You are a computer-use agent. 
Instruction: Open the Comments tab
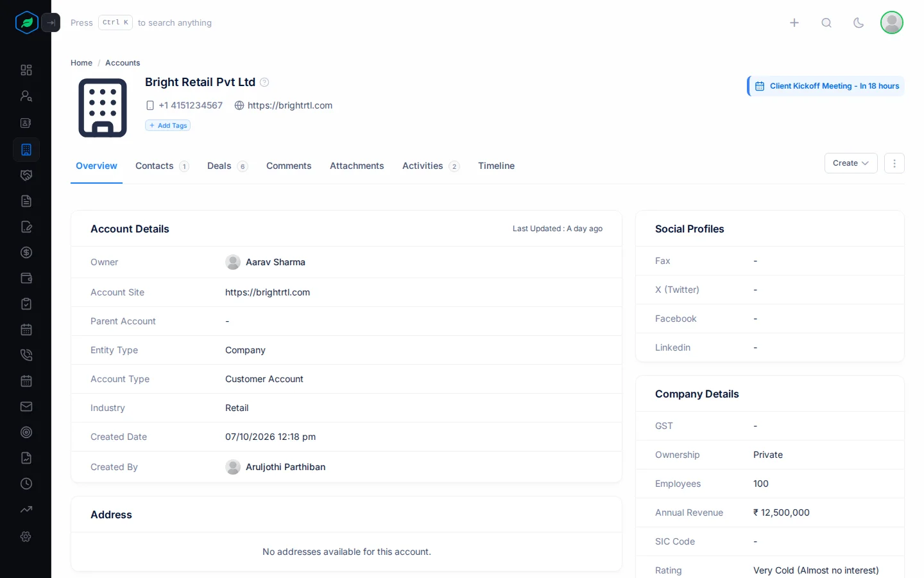pos(289,166)
